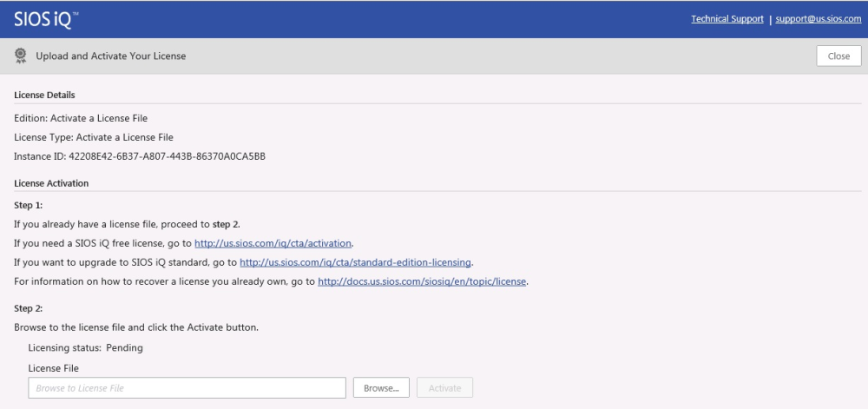Screen dimensions: 868x409
Task: Click the Browse... button
Action: tap(381, 388)
